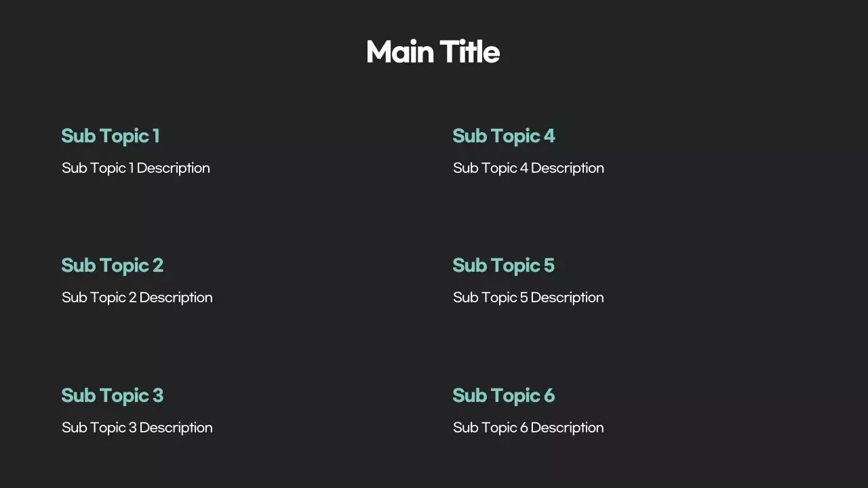Select the Main Title text
The height and width of the screenshot is (488, 868).
(433, 52)
